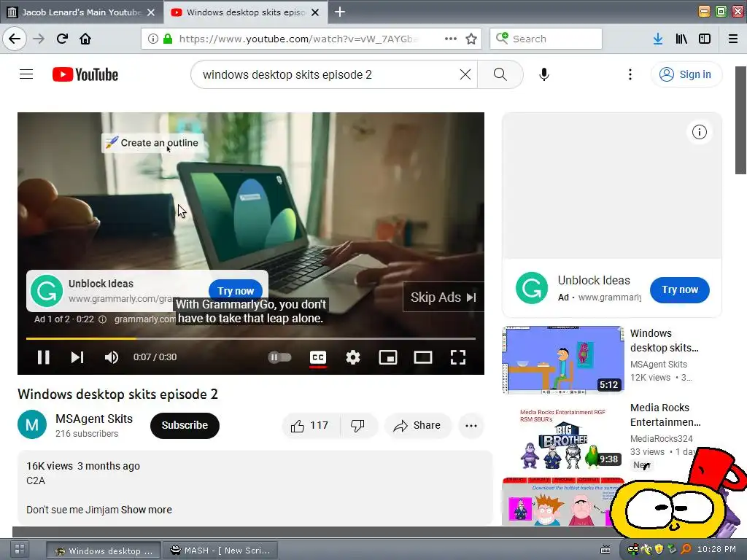
Task: Expand description with Show more
Action: pos(146,510)
